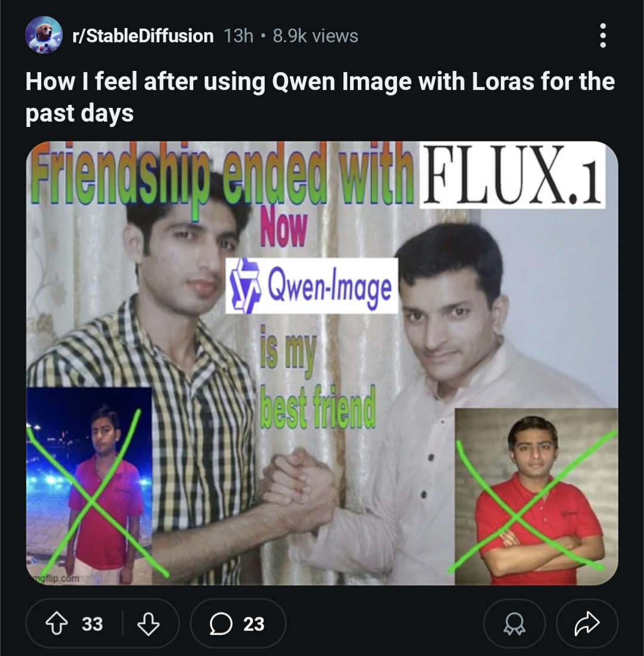Open the r/StableDiffusion community avatar
The height and width of the screenshot is (656, 644).
coord(44,35)
